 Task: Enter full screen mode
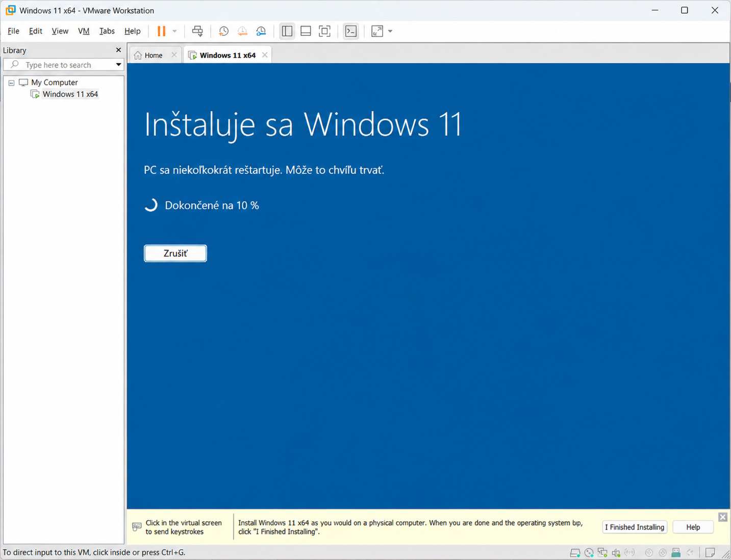324,31
